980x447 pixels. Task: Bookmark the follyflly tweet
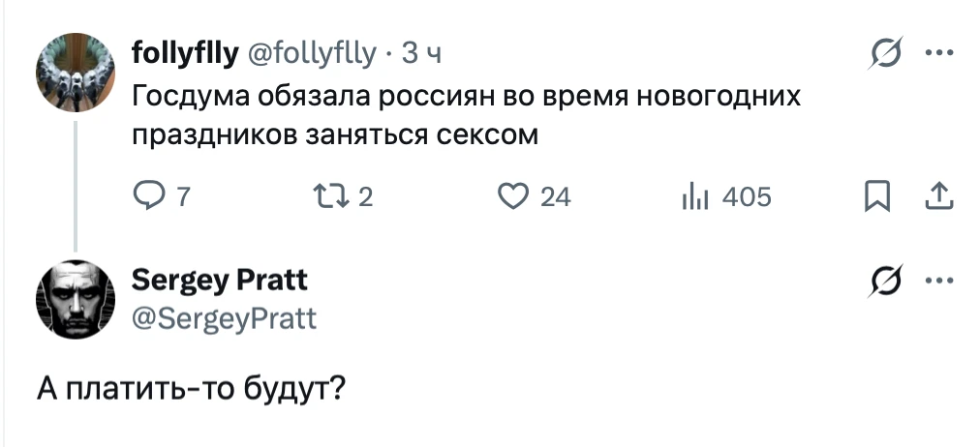coord(875,197)
